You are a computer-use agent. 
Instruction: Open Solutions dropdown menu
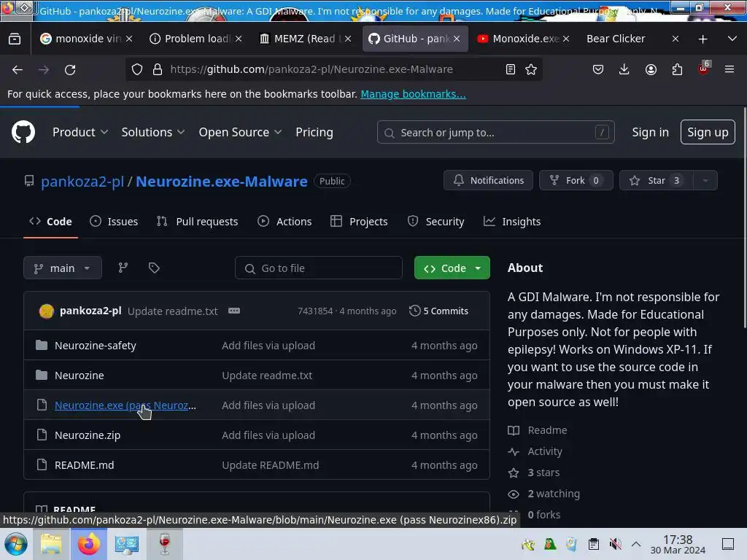[x=153, y=132]
